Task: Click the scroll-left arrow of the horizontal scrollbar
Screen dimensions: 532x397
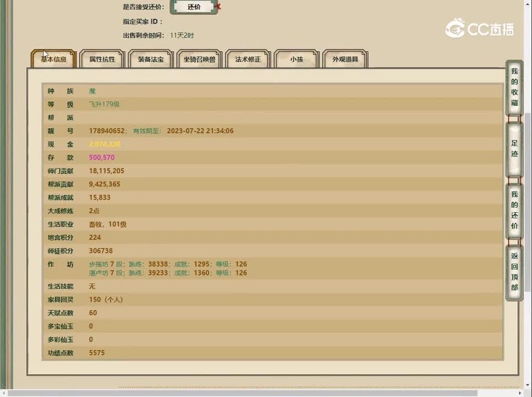Action: pos(4,393)
